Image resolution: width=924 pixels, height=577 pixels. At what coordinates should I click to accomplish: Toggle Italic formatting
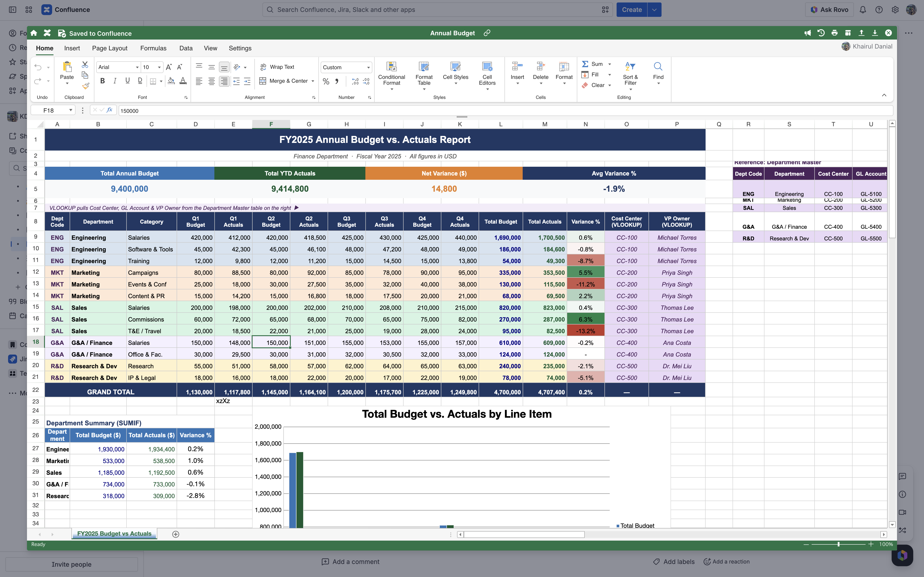pos(115,81)
